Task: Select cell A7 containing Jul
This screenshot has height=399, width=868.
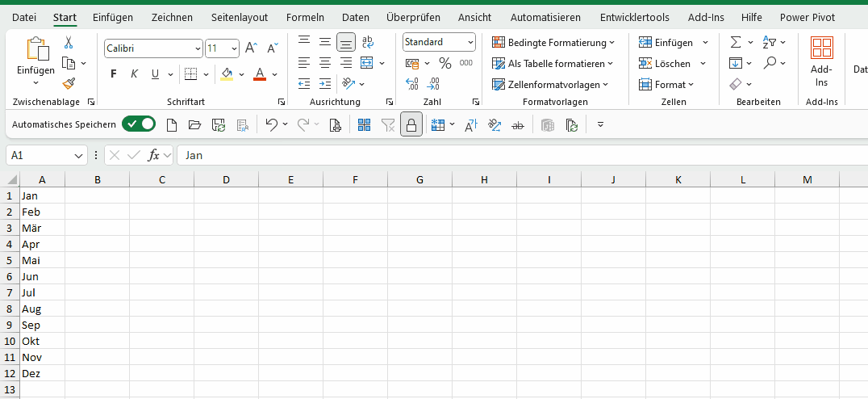Action: point(42,292)
